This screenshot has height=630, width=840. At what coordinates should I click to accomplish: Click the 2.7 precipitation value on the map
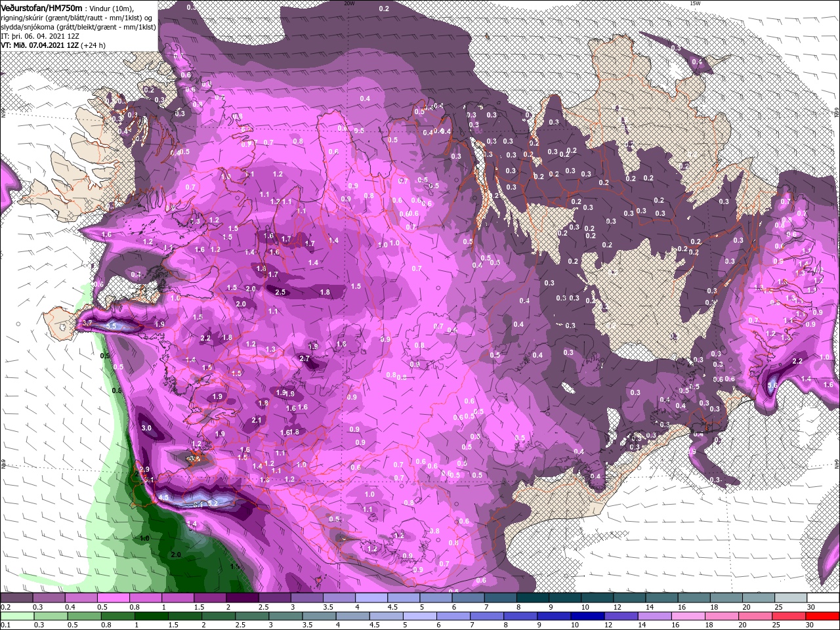(304, 358)
